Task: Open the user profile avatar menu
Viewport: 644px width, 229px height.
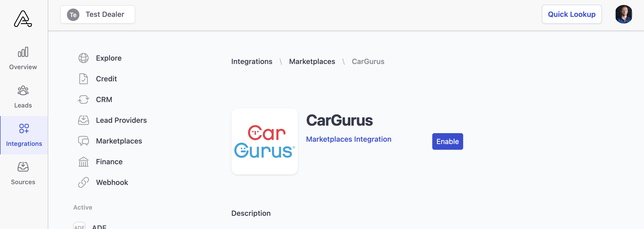Action: tap(624, 15)
